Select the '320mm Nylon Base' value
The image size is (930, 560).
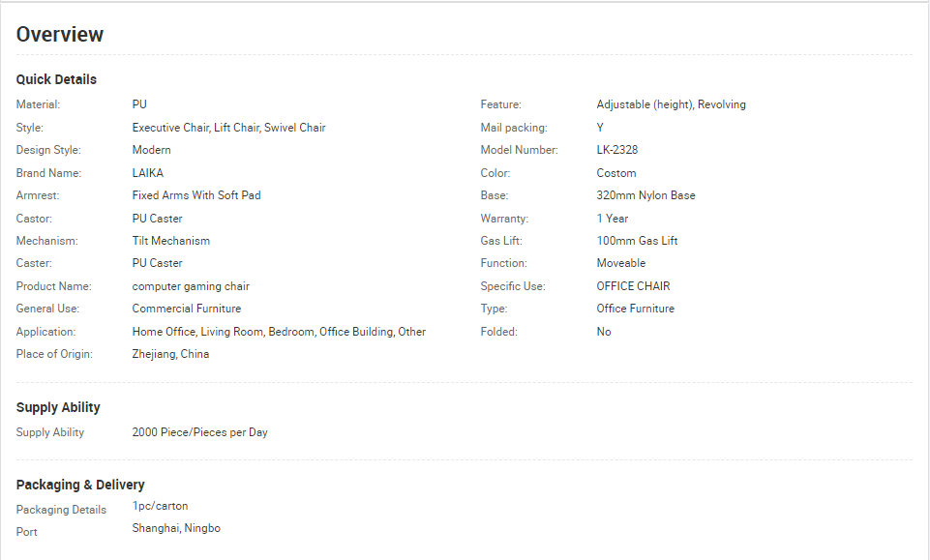(645, 195)
